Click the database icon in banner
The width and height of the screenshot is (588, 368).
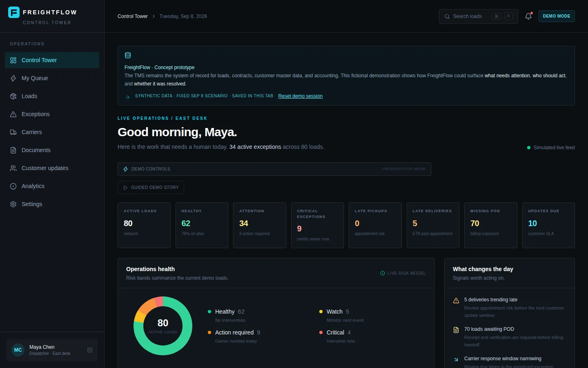[x=128, y=56]
